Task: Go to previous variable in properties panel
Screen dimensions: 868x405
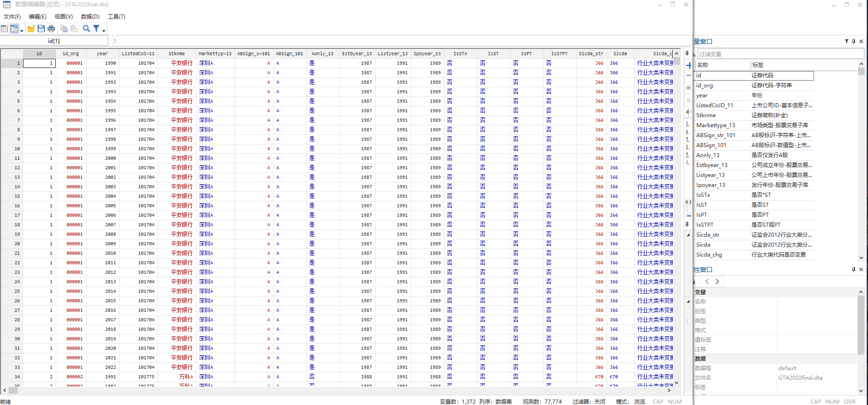Action: coord(707,281)
